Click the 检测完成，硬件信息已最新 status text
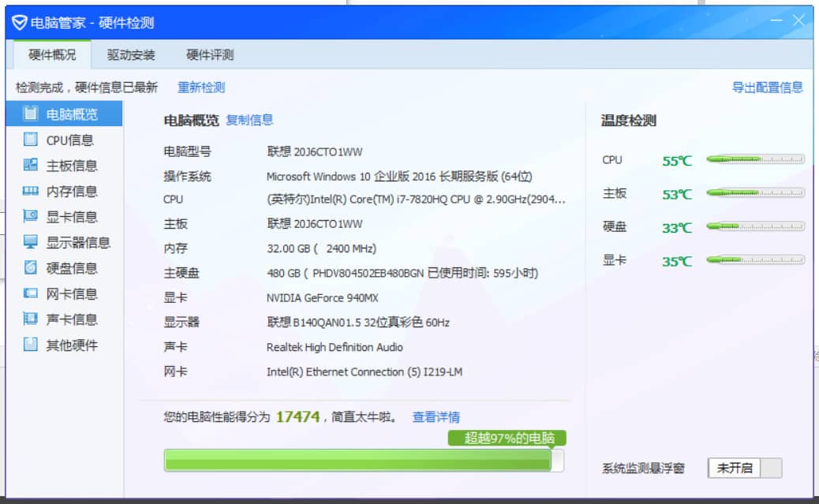Viewport: 819px width, 504px height. tap(87, 88)
